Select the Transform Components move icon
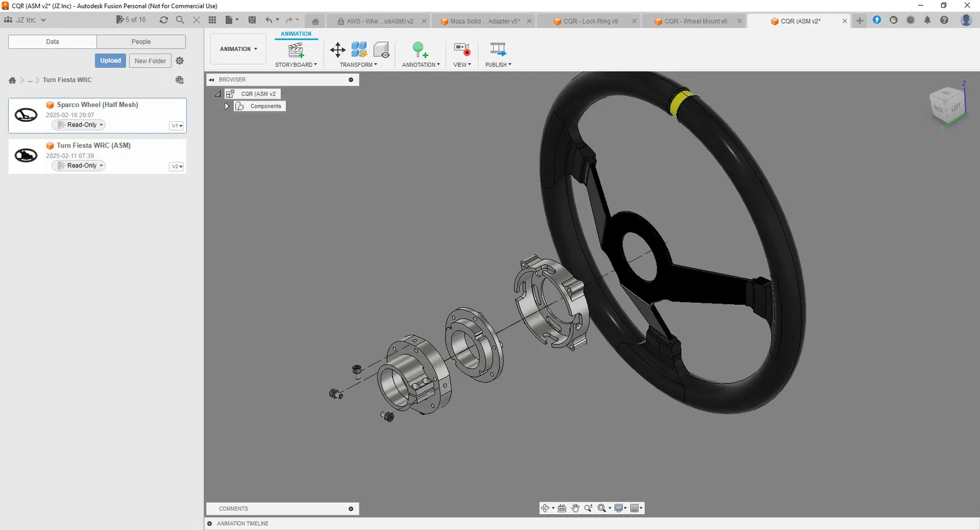The width and height of the screenshot is (980, 530). click(x=338, y=50)
